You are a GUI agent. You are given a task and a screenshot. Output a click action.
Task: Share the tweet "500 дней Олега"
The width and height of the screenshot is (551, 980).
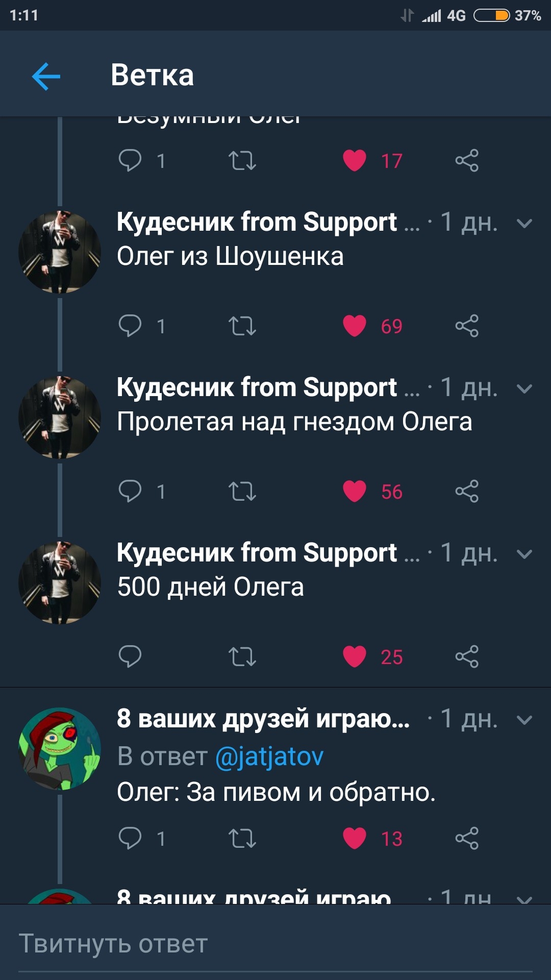pos(467,656)
